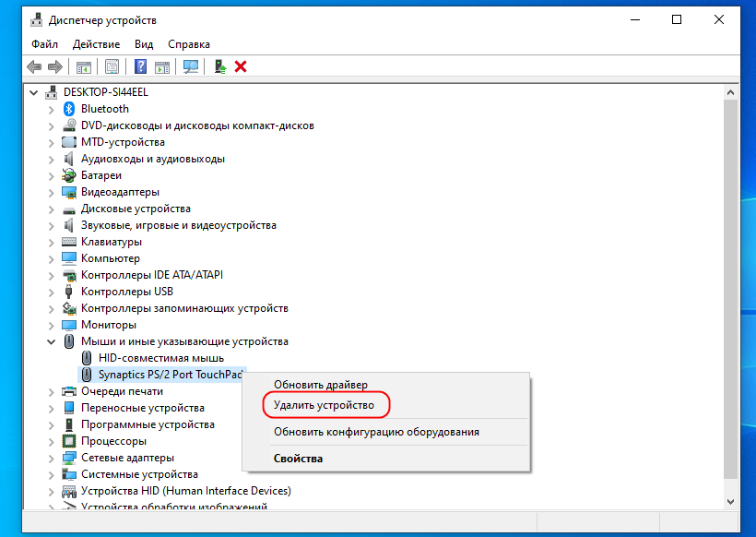Click the blue Help question mark toolbar icon
Screen dimensions: 756x537
point(140,66)
